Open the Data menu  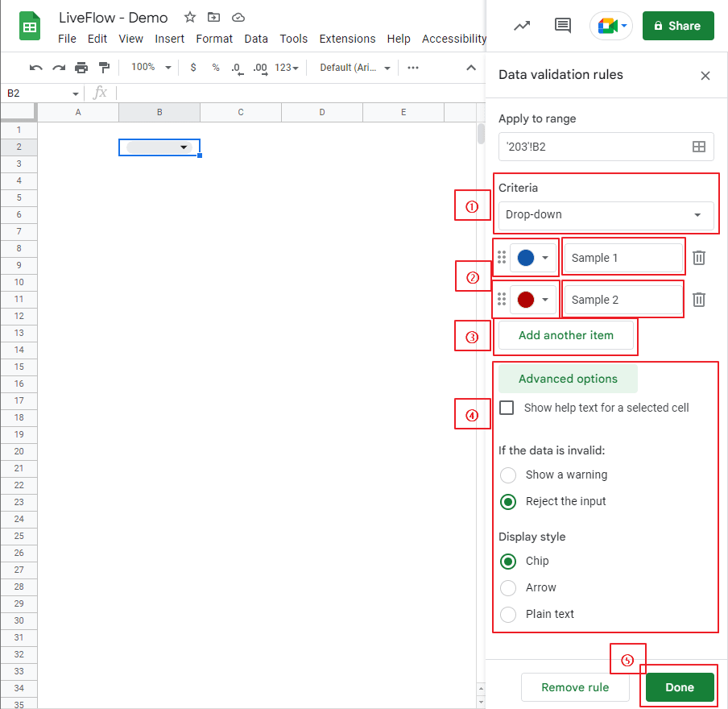(256, 39)
